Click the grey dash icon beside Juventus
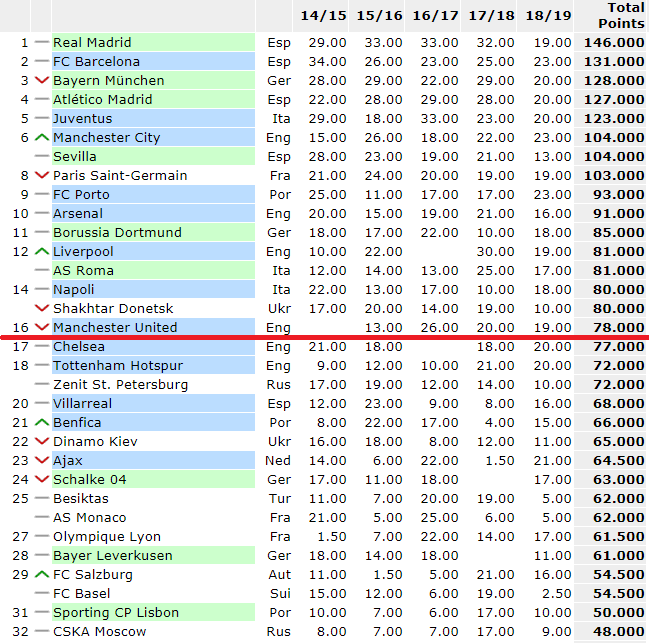The image size is (649, 643). (x=42, y=118)
